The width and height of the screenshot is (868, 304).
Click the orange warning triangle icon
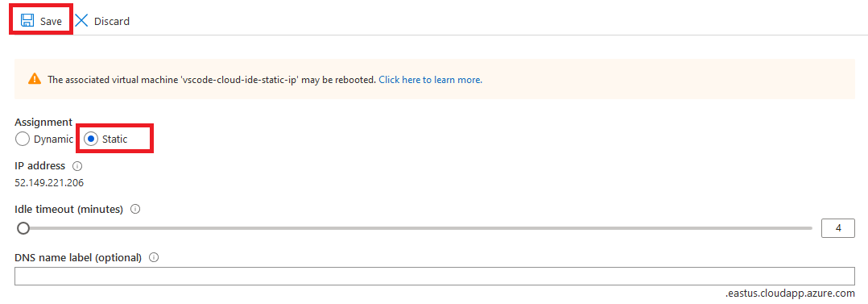(x=35, y=79)
